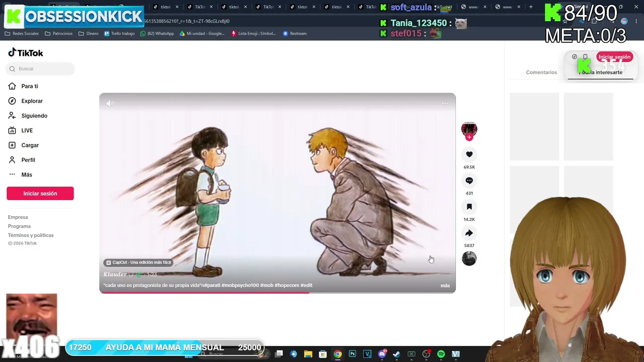Open the Lista Emoji bookmark
The width and height of the screenshot is (644, 362).
254,34
